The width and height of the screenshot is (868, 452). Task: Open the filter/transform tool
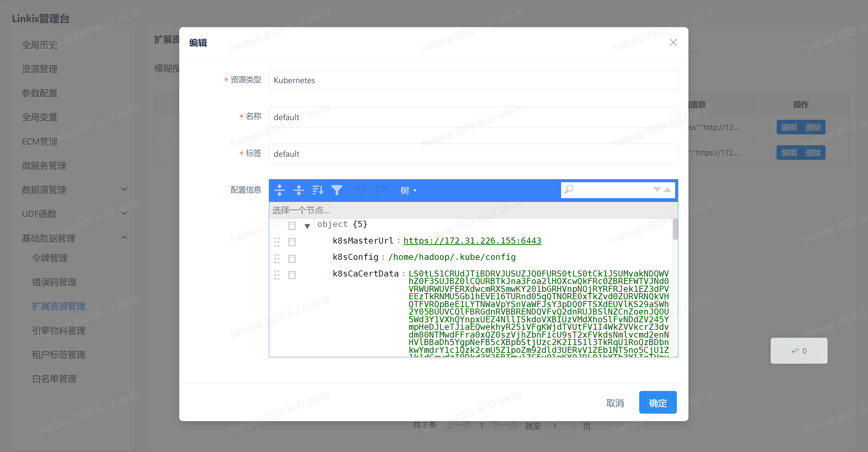[337, 190]
